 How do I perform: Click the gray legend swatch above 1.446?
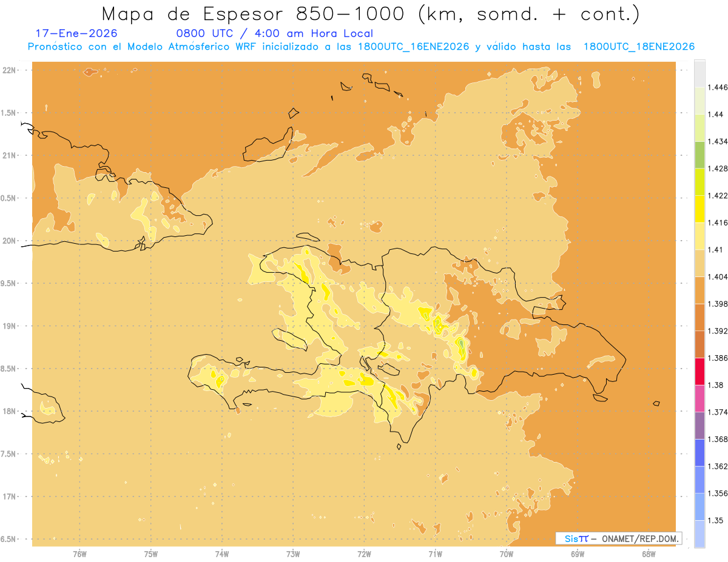pyautogui.click(x=699, y=73)
